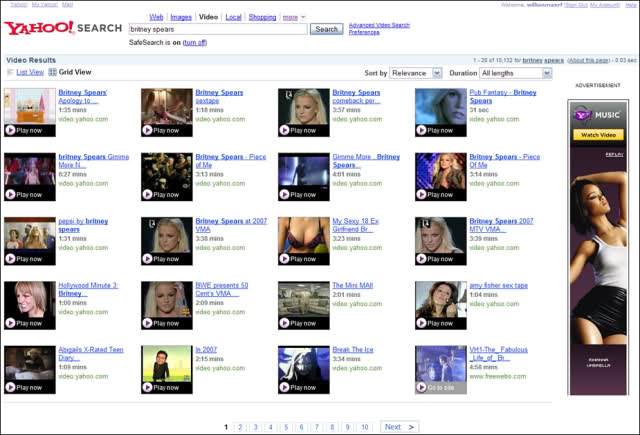The height and width of the screenshot is (435, 640).
Task: Go to results page 2
Action: 240,427
